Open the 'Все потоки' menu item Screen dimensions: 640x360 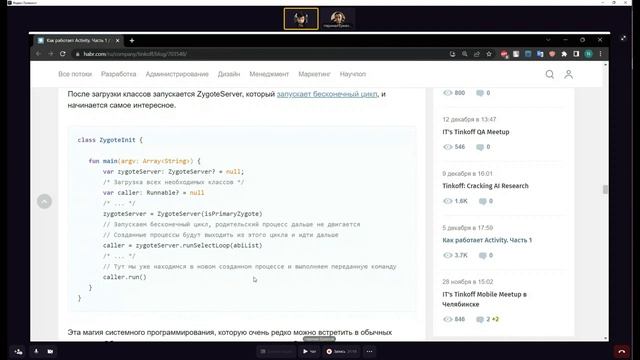click(75, 74)
